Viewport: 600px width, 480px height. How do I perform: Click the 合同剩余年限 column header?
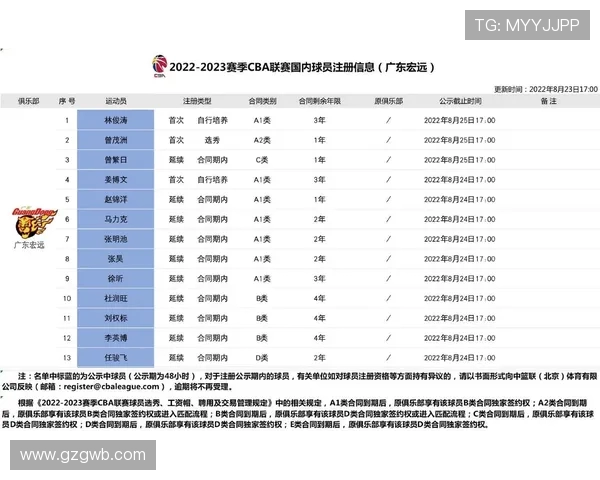320,101
